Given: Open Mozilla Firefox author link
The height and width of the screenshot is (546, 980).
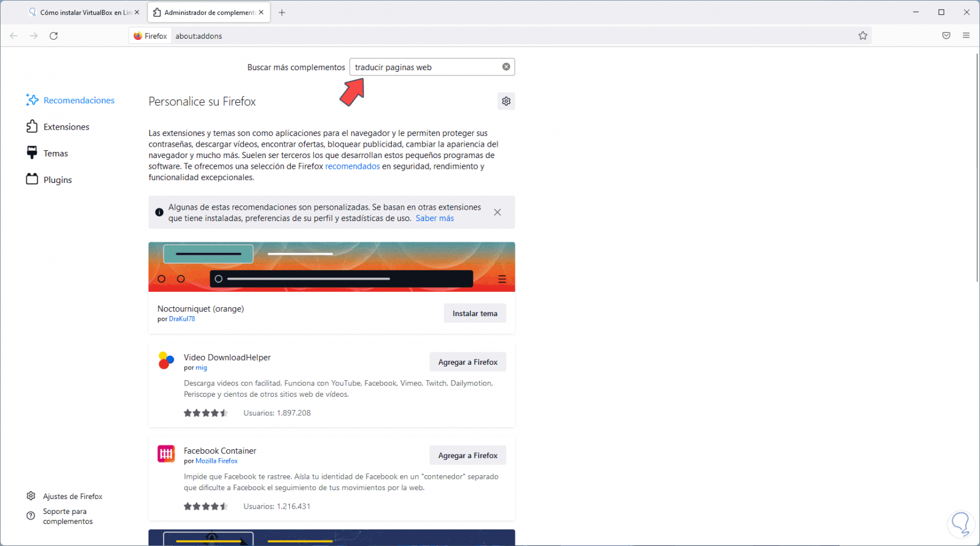Looking at the screenshot, I should [217, 461].
